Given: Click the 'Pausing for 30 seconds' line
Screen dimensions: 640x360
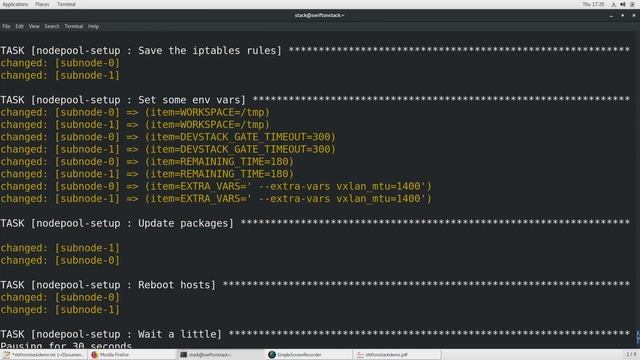Looking at the screenshot, I should click(x=66, y=345).
